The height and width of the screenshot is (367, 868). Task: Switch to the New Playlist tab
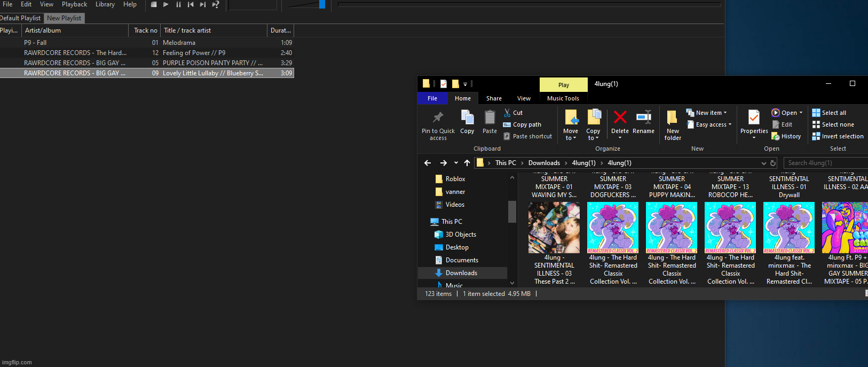pos(64,18)
